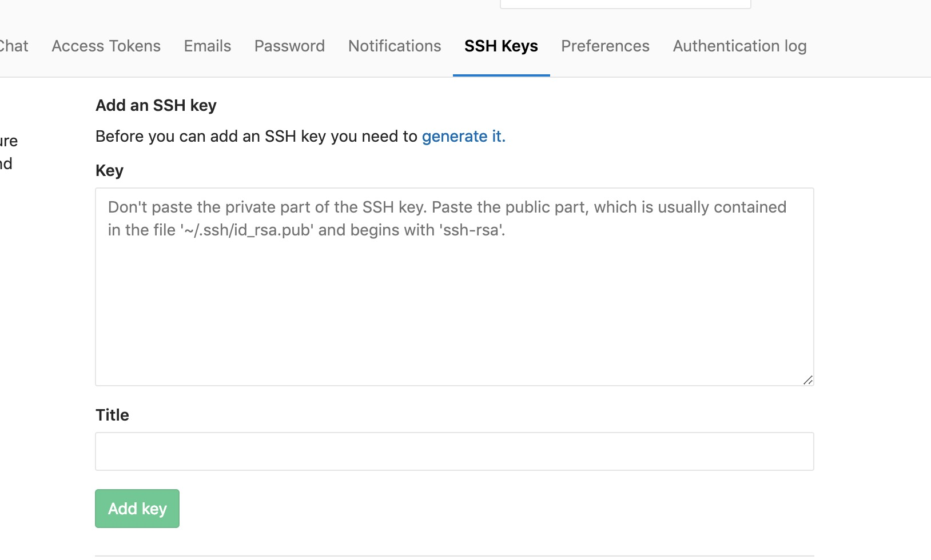Viewport: 931px width, 560px height.
Task: Switch to the Password tab
Action: (x=289, y=46)
